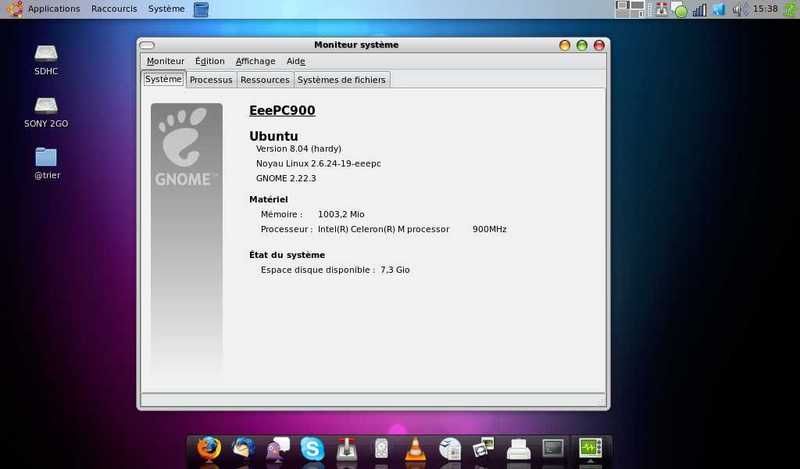Open the Système panel menu
Screen dimensions: 800x469
(166, 9)
